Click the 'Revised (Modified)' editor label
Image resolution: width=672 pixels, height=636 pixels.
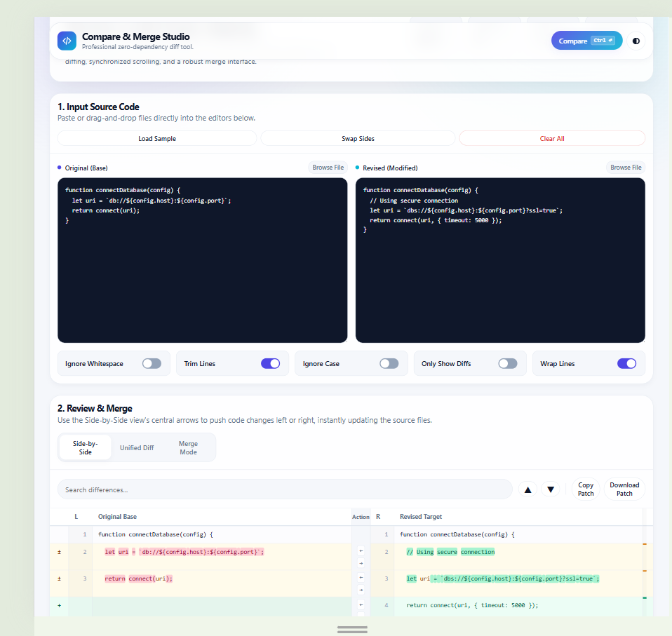pos(390,168)
